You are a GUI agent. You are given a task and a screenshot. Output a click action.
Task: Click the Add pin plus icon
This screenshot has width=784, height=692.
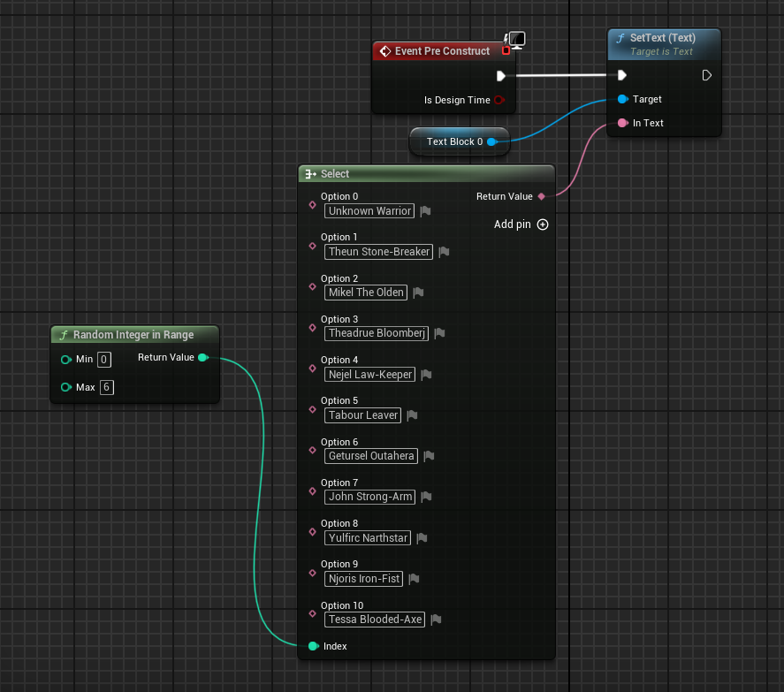tap(543, 224)
